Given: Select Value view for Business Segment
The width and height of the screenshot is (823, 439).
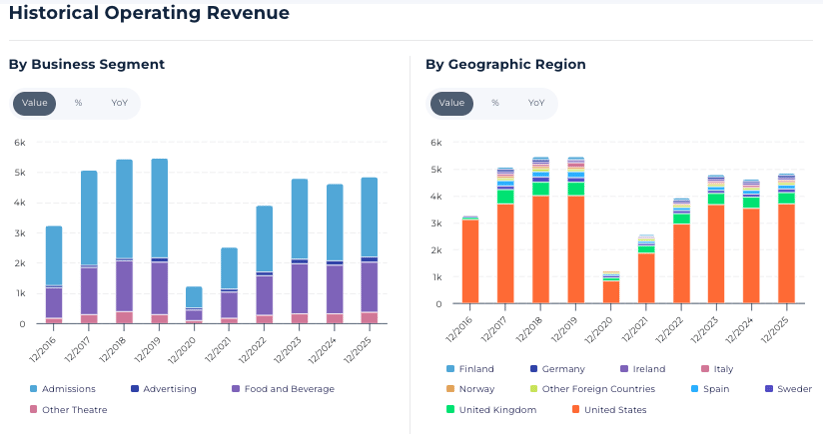Looking at the screenshot, I should (x=35, y=103).
